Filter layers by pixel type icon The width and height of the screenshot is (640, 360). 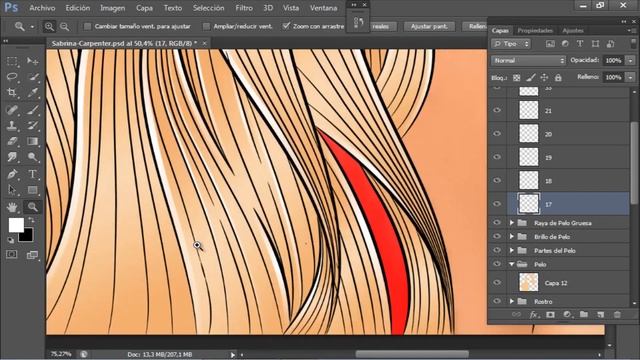tap(550, 44)
